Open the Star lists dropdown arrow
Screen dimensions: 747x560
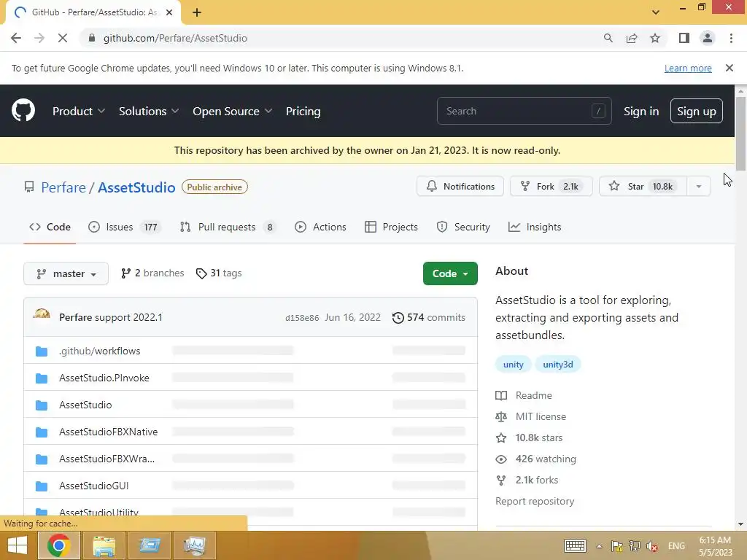[698, 186]
